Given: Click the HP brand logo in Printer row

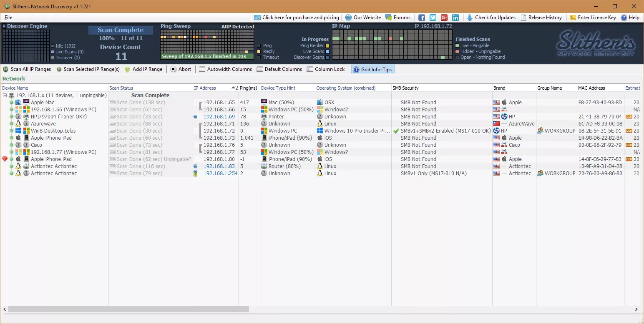Looking at the screenshot, I should [504, 117].
